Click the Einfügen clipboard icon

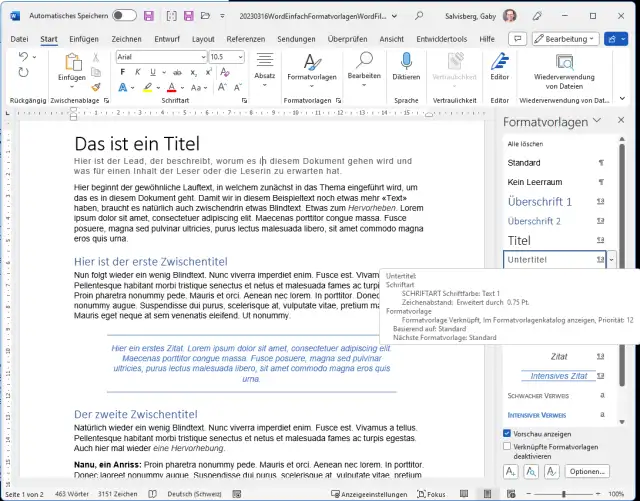72,63
